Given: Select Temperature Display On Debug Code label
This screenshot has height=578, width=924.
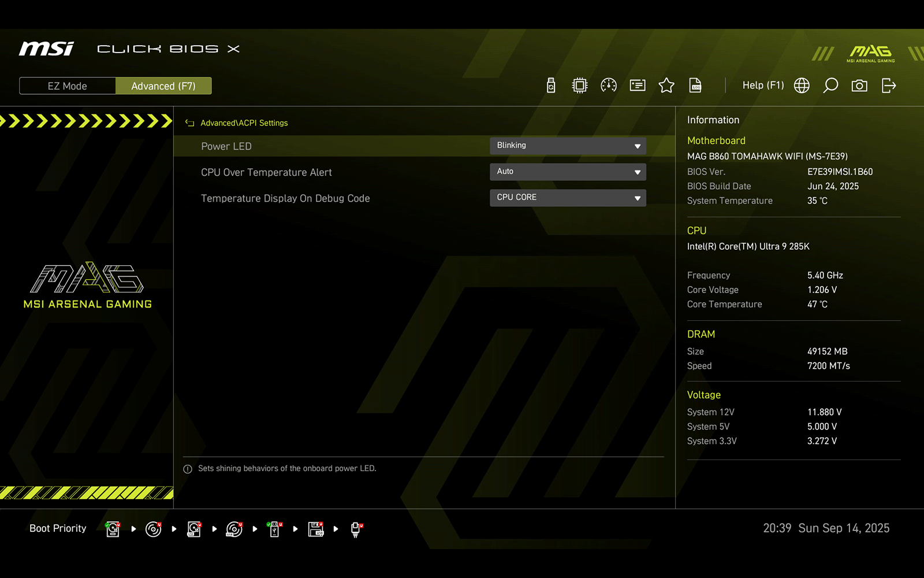Looking at the screenshot, I should (285, 198).
